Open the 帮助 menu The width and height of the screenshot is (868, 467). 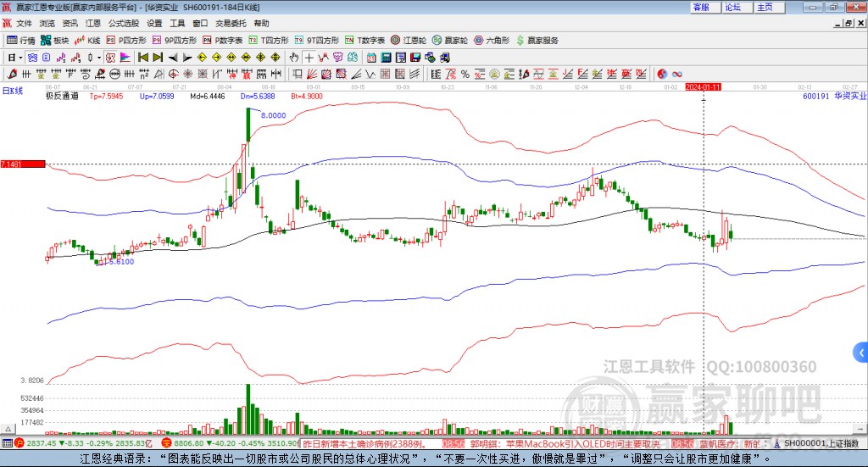261,23
